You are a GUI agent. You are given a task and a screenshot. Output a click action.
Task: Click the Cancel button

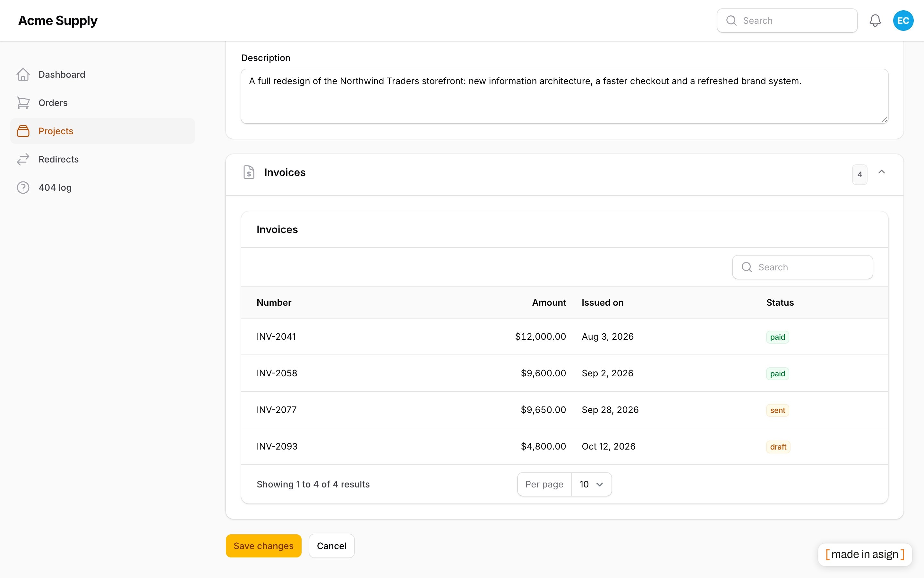(331, 546)
